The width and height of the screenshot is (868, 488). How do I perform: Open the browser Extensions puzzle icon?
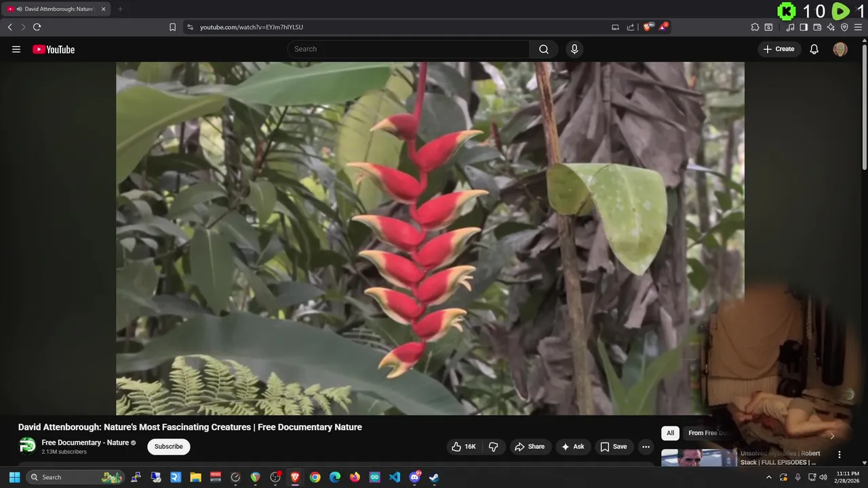(x=755, y=27)
